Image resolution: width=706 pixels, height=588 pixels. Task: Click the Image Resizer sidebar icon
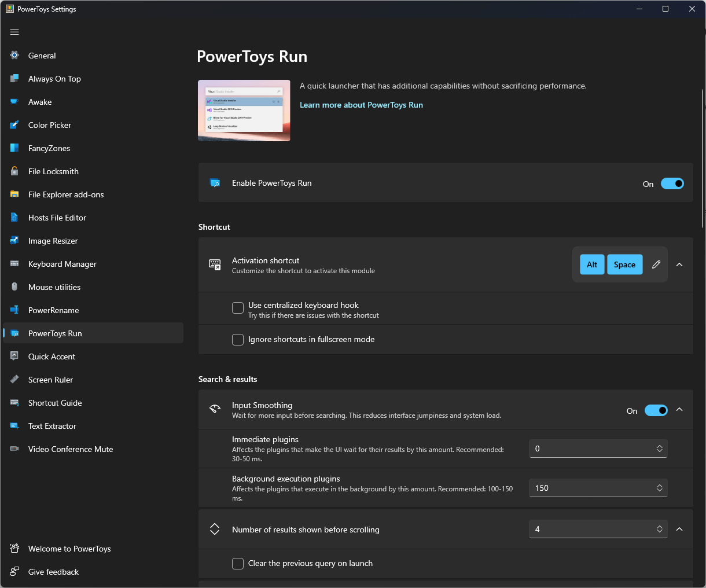tap(15, 241)
